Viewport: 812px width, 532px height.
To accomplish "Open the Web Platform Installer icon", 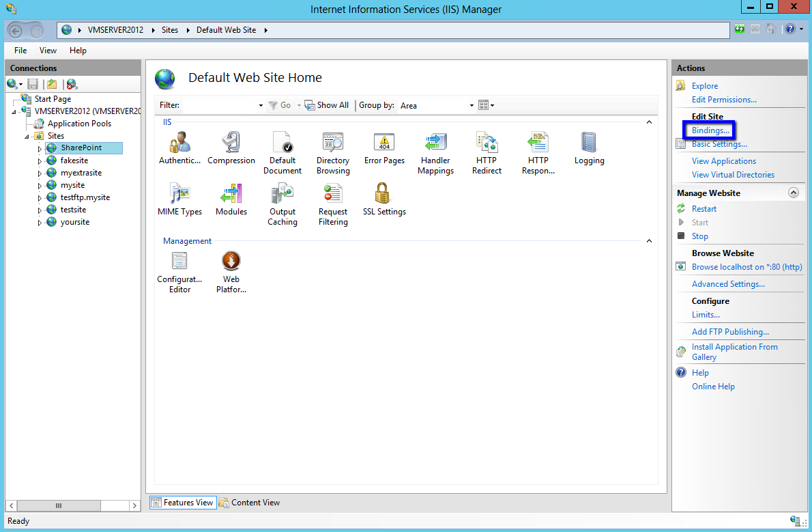I will (231, 271).
